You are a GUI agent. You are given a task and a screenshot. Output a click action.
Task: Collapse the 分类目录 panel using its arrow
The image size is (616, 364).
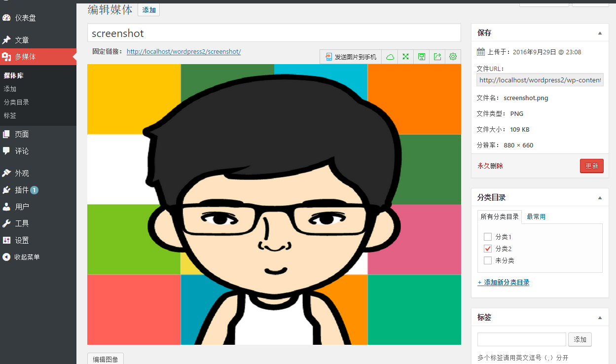(x=600, y=198)
